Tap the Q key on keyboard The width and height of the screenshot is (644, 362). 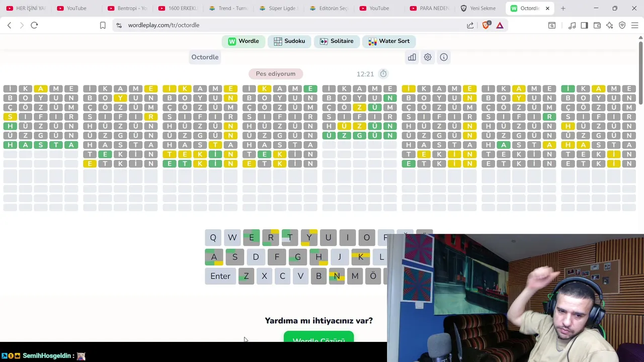point(213,238)
